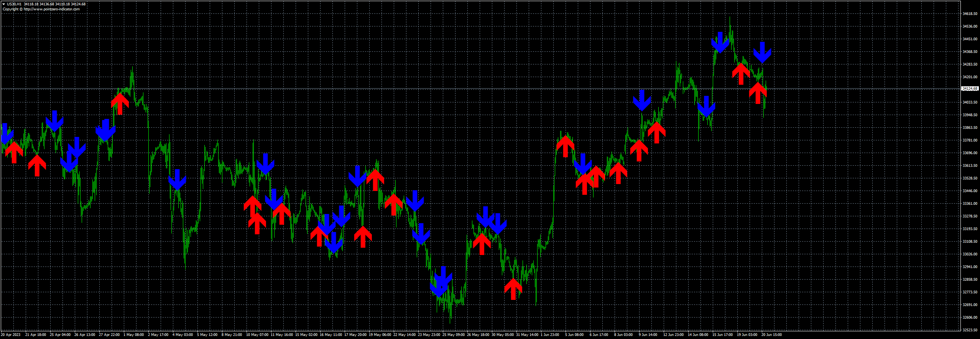Image resolution: width=980 pixels, height=339 pixels.
Task: Click the 31 May 14:00 time axis label
Action: click(x=527, y=335)
